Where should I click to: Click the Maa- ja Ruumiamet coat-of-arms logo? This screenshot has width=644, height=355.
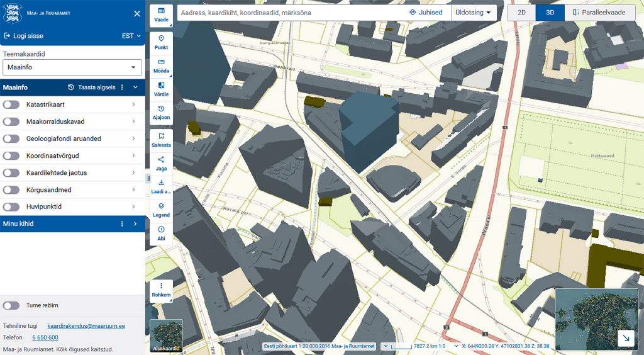(x=13, y=14)
